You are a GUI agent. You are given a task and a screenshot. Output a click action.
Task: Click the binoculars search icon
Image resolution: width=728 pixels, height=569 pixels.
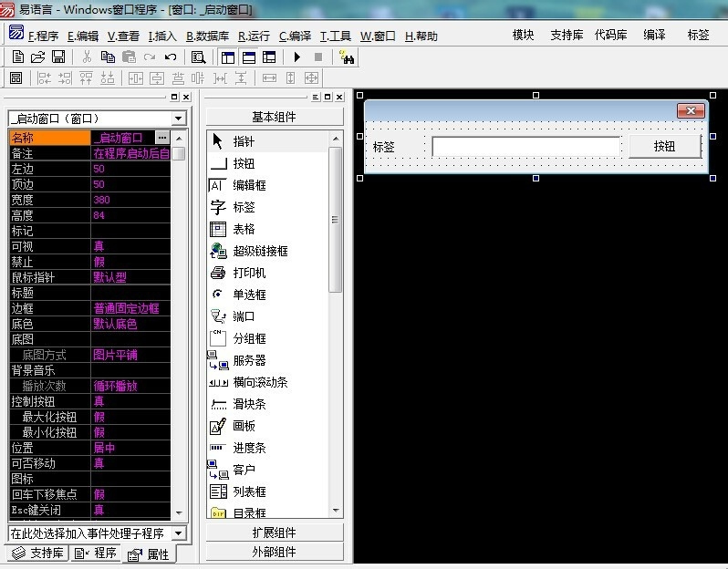[347, 57]
